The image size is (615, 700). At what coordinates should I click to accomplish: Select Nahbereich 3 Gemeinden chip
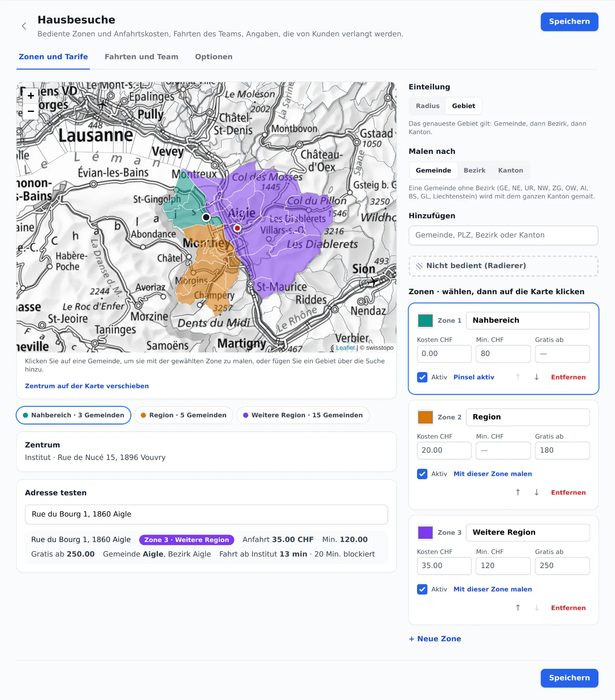pyautogui.click(x=73, y=415)
